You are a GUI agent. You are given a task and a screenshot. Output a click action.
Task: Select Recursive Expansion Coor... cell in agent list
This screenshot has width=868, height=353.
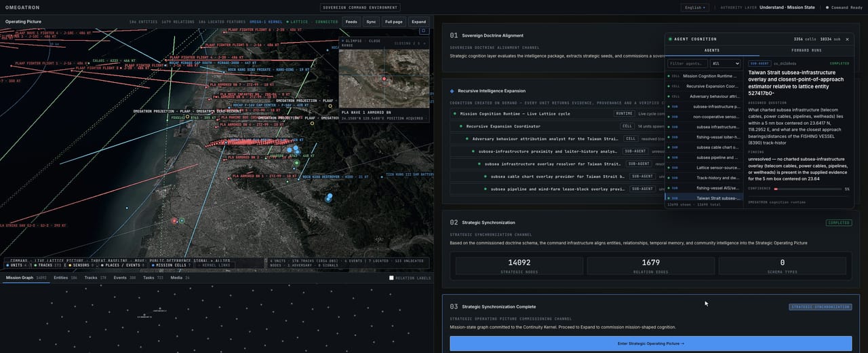point(704,86)
